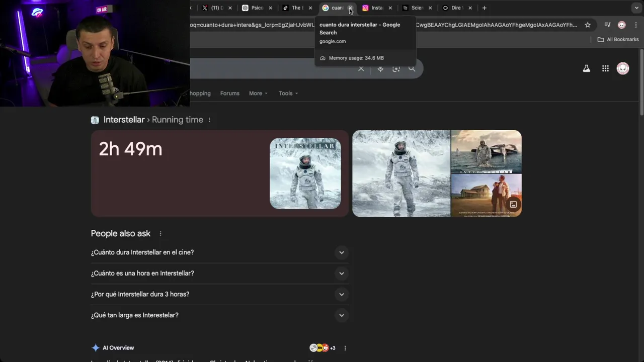This screenshot has width=644, height=362.
Task: Click the voice search microphone icon
Action: [380, 69]
